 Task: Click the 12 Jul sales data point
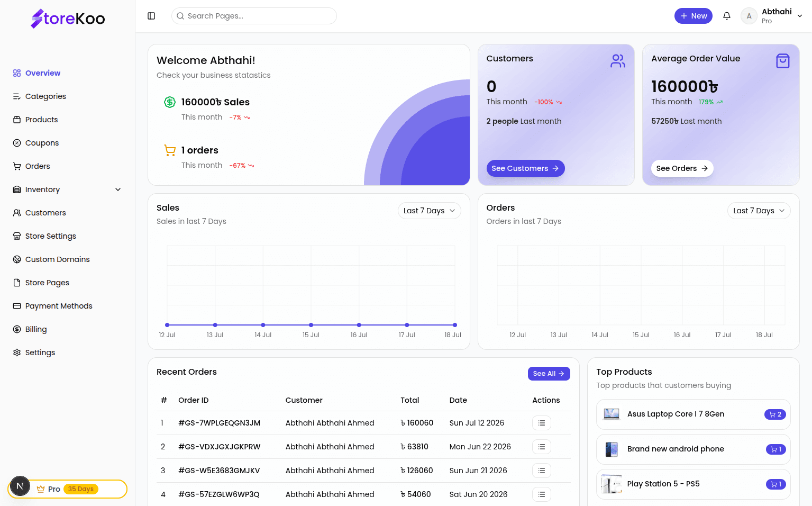167,325
